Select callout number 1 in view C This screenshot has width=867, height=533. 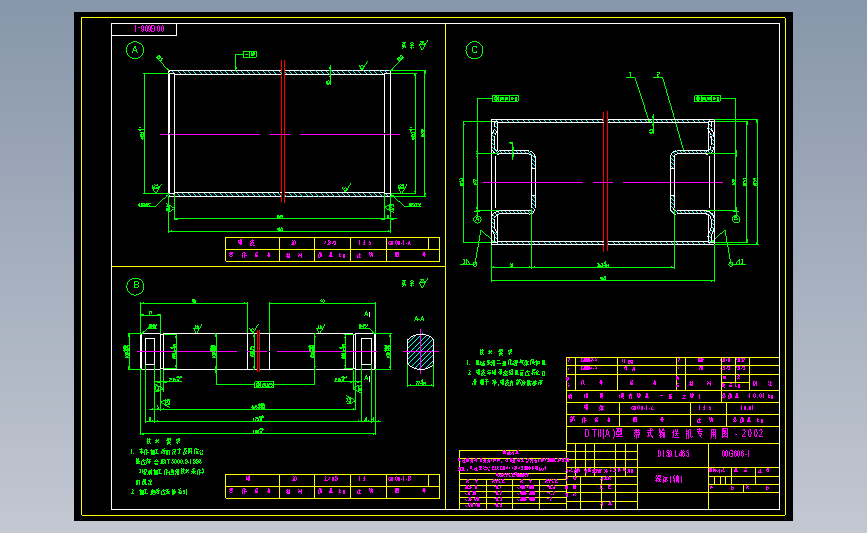[x=630, y=75]
